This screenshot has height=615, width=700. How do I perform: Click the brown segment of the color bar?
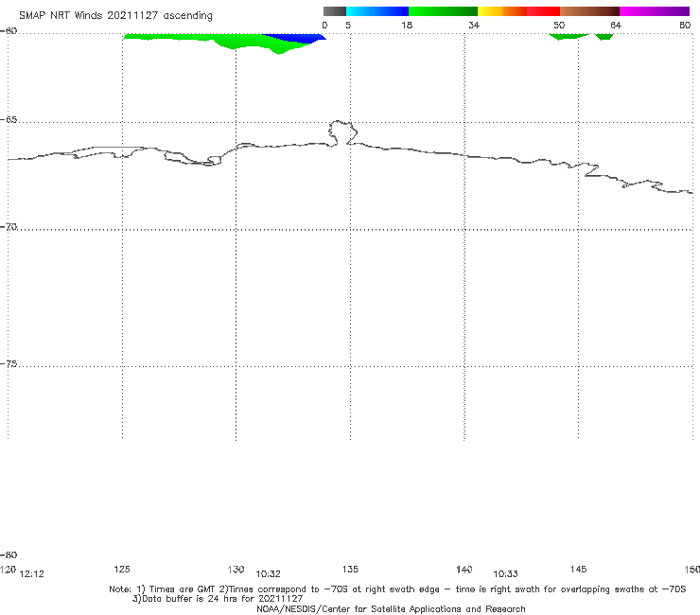tap(589, 11)
